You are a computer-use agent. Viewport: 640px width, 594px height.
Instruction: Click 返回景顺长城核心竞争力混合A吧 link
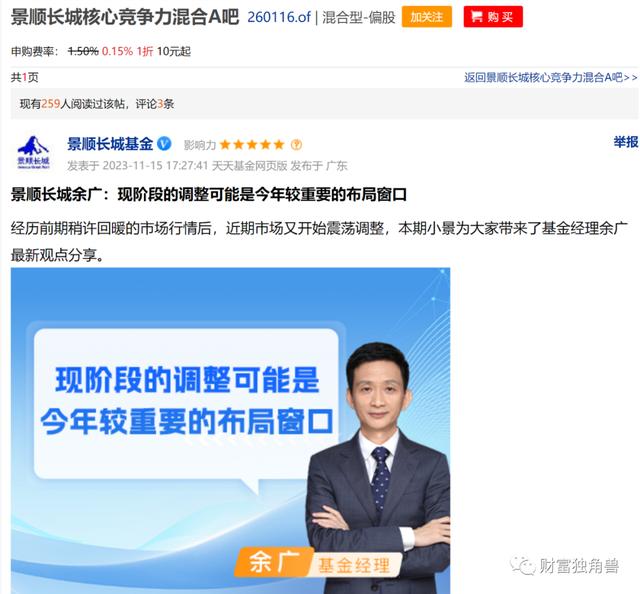click(551, 77)
